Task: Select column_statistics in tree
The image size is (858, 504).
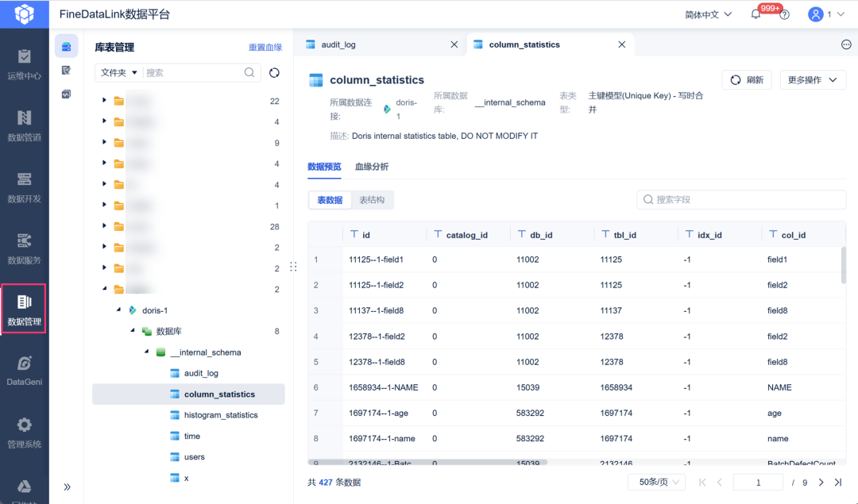Action: (x=188, y=394)
